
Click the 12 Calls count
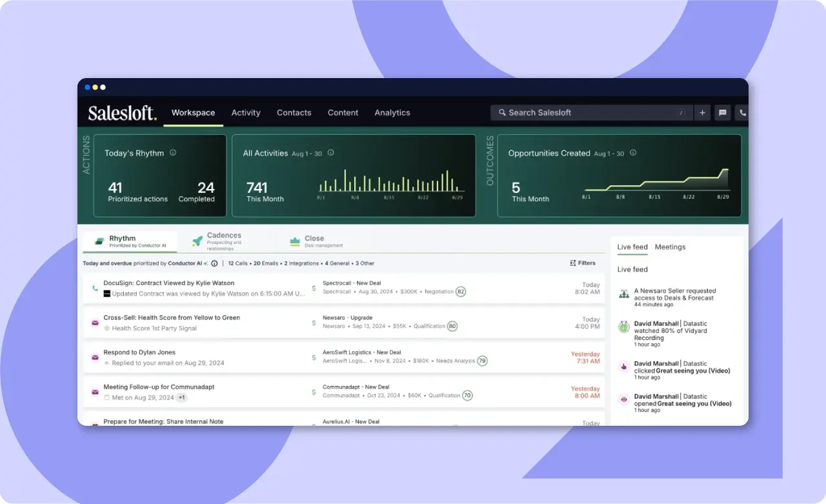tap(237, 263)
